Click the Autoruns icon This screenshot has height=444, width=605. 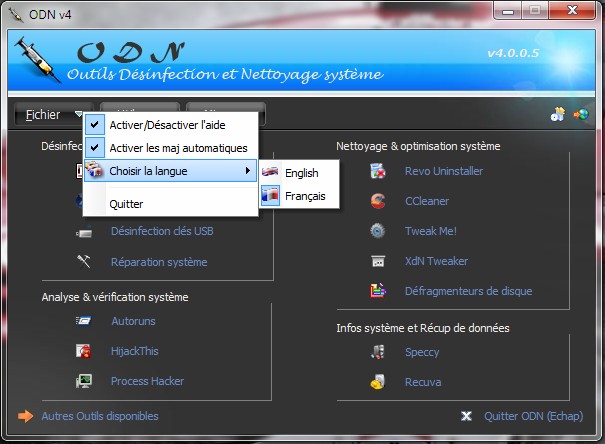coord(83,321)
